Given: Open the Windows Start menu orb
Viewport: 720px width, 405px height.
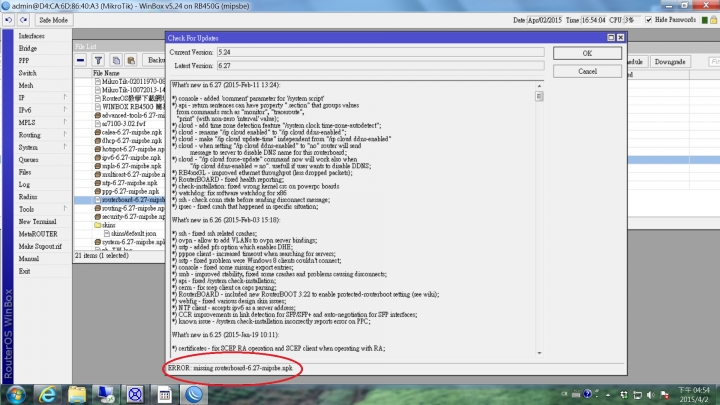Looking at the screenshot, I should tap(16, 395).
